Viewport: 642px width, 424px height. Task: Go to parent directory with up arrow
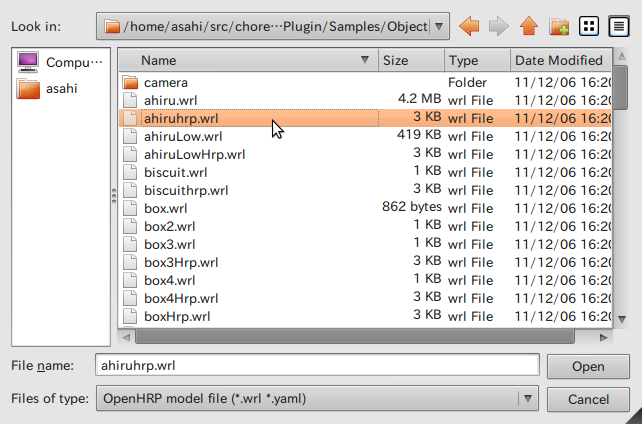click(529, 26)
